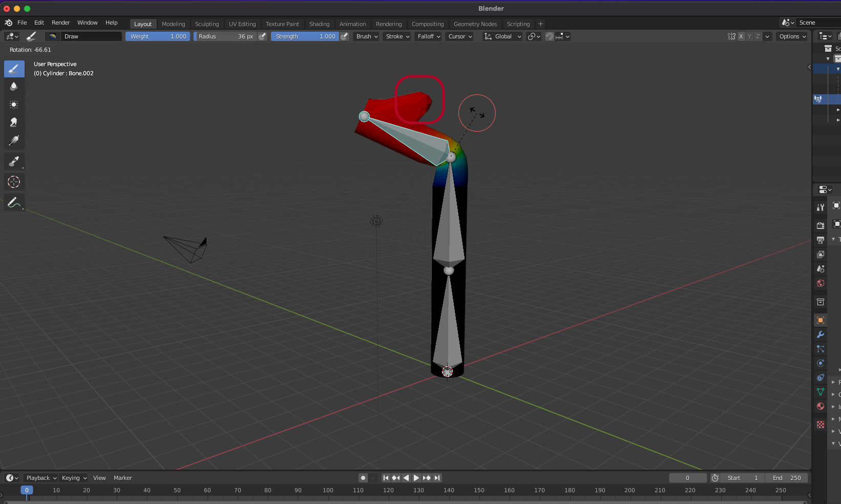The height and width of the screenshot is (504, 841).
Task: Open the World properties tab
Action: pyautogui.click(x=820, y=283)
